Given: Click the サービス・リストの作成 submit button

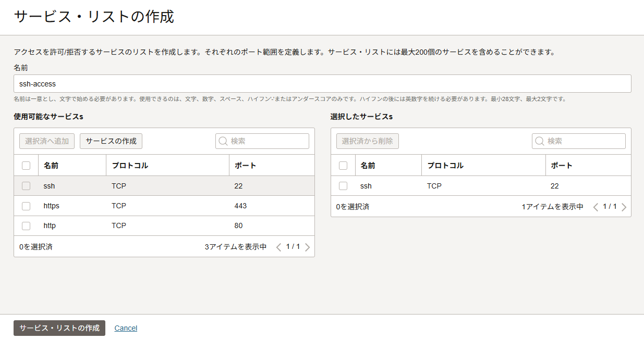Looking at the screenshot, I should (59, 328).
